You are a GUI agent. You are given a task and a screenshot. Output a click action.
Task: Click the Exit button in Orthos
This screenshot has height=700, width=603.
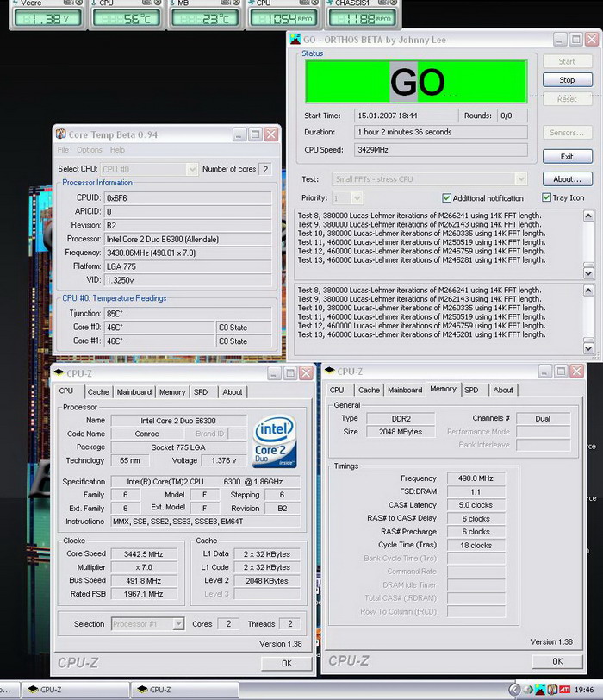point(568,157)
